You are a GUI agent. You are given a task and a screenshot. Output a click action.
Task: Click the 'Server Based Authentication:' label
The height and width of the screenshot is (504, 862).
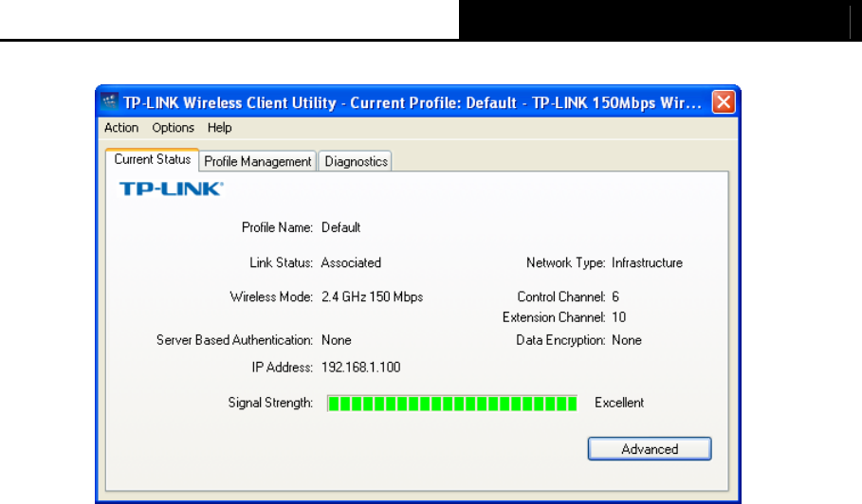pos(235,340)
